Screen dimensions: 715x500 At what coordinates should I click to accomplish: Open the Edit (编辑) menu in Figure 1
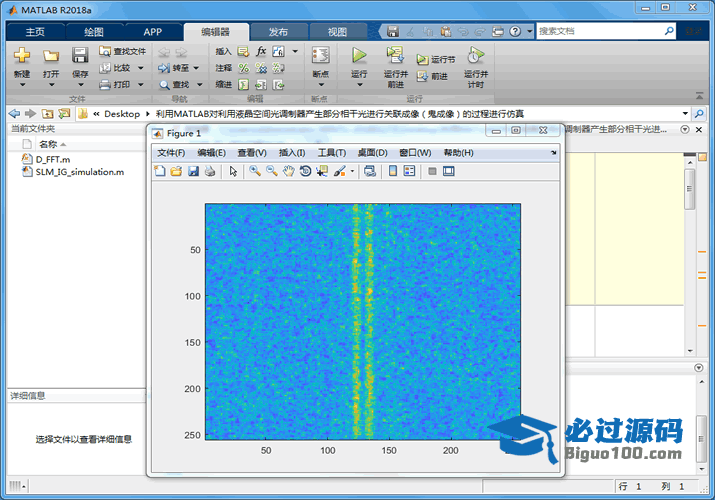211,153
